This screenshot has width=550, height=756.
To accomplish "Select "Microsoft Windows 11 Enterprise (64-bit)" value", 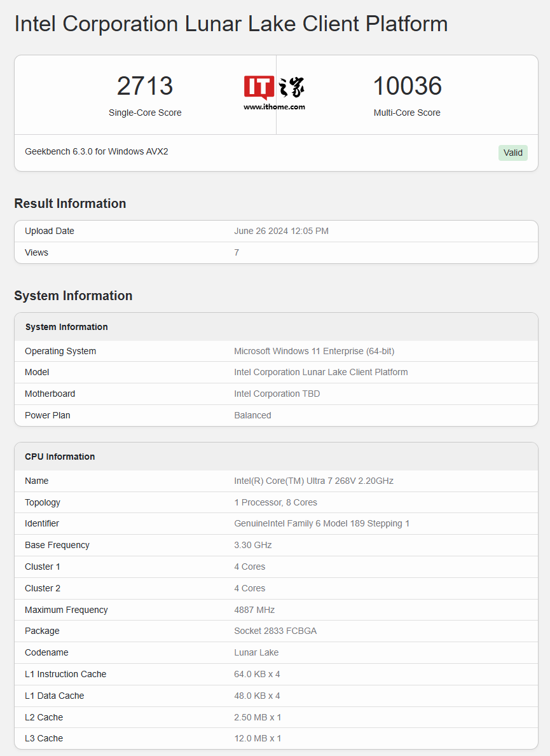I will click(314, 351).
